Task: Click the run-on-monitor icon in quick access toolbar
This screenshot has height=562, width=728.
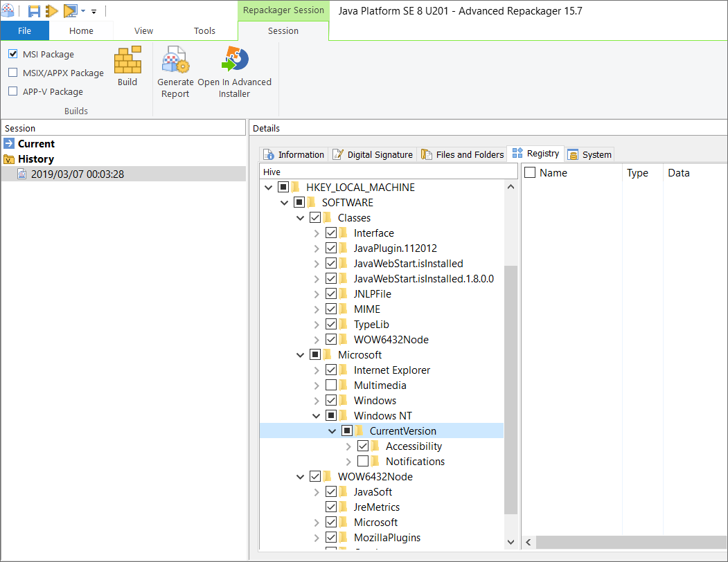Action: [x=71, y=10]
